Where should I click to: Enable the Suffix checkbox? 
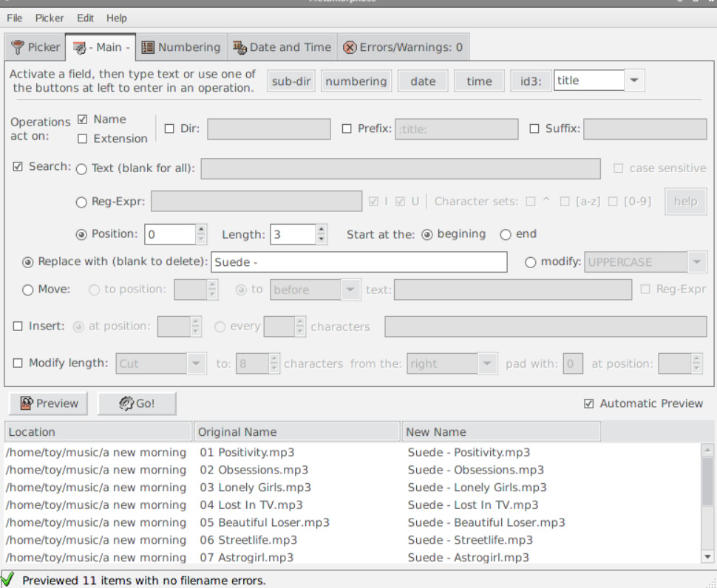coord(534,129)
